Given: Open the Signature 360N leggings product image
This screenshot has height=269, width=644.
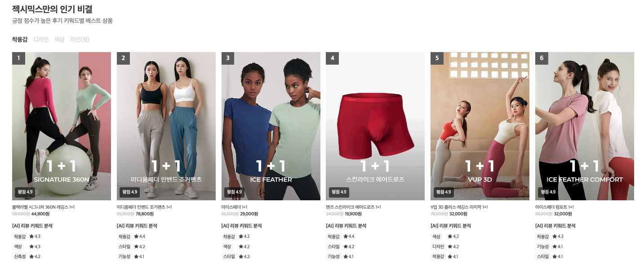Looking at the screenshot, I should pos(62,126).
